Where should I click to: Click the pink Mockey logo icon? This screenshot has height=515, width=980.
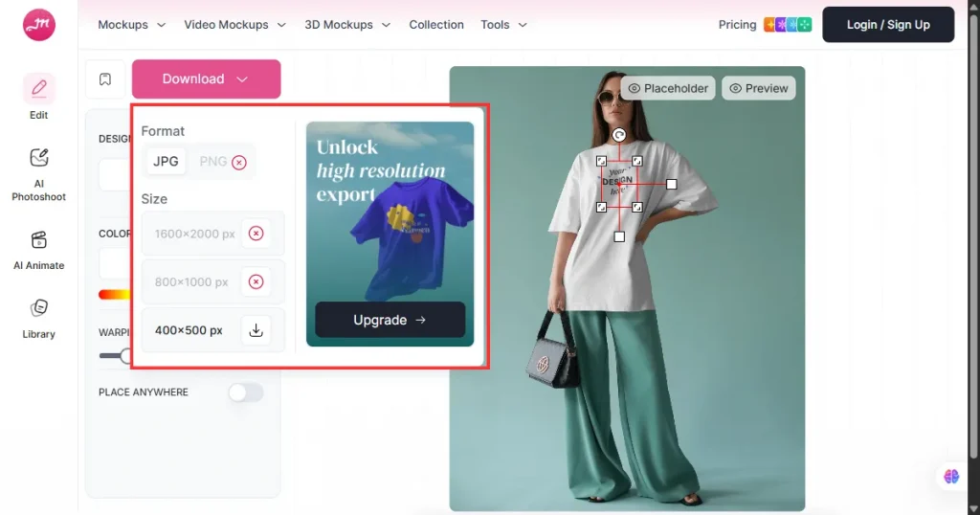pyautogui.click(x=38, y=25)
